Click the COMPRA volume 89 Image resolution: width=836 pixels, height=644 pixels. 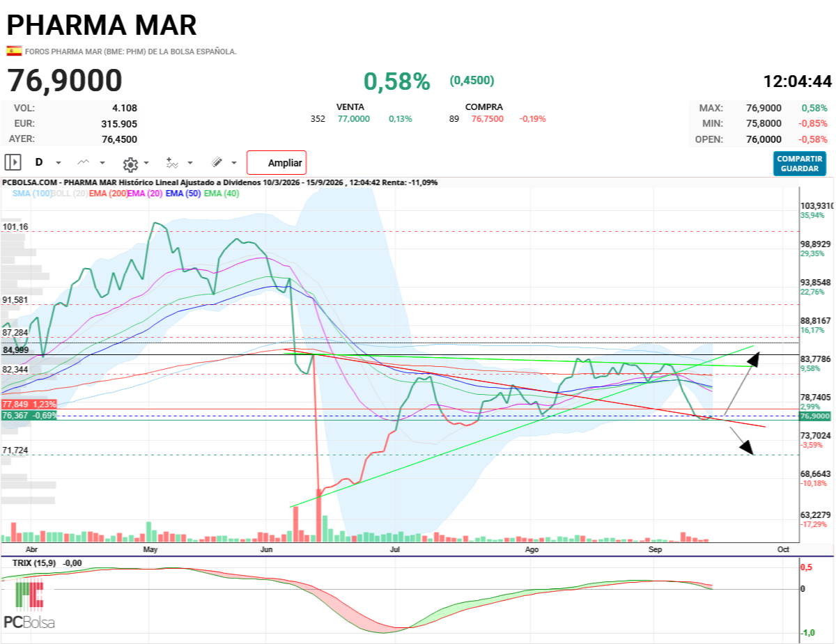click(454, 119)
